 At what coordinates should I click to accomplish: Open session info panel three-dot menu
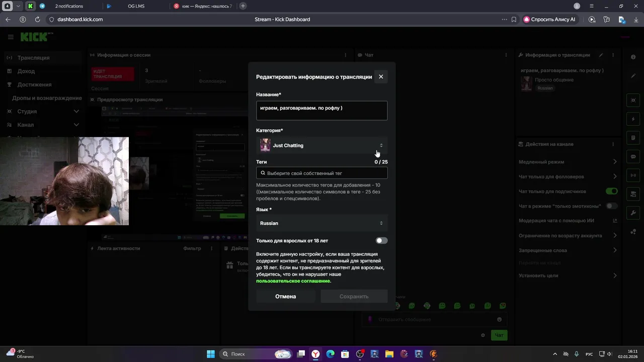pos(345,55)
